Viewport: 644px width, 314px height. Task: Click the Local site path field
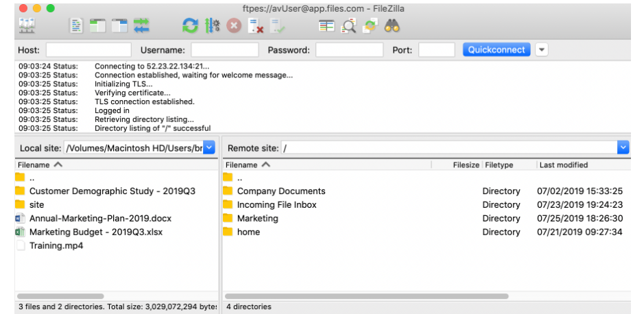[x=134, y=148]
